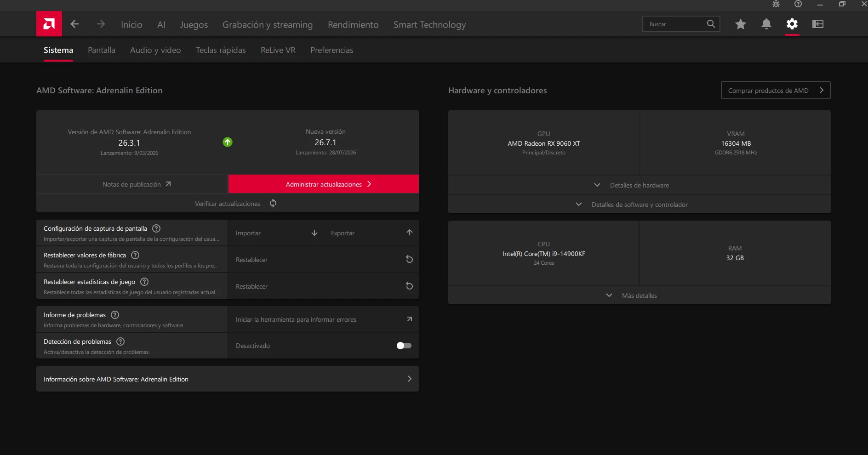
Task: Open the AI tab
Action: [161, 24]
